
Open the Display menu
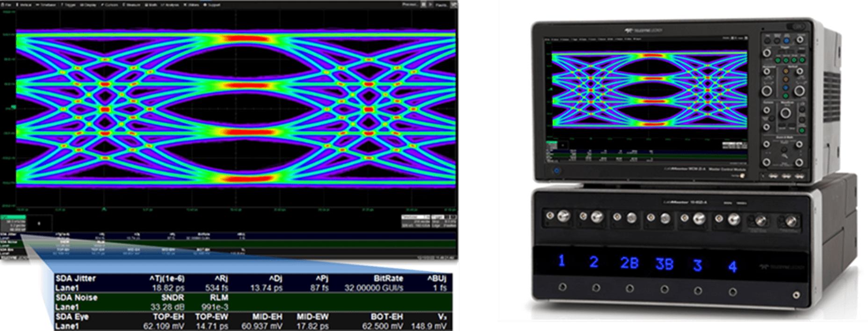(89, 5)
